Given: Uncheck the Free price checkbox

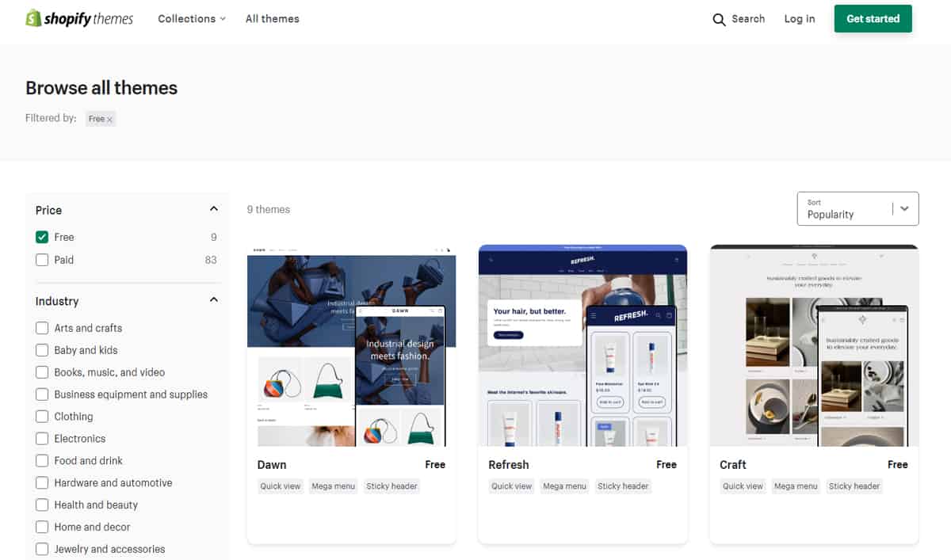Looking at the screenshot, I should coord(42,237).
